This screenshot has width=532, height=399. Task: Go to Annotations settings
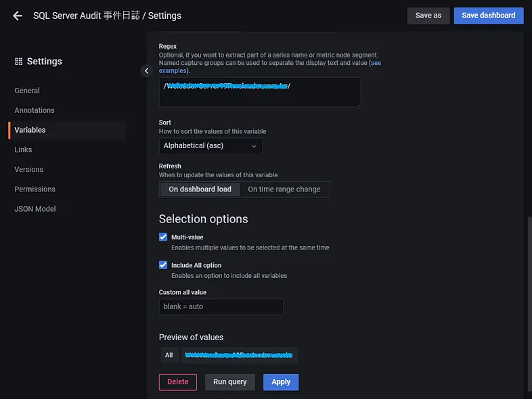(35, 110)
